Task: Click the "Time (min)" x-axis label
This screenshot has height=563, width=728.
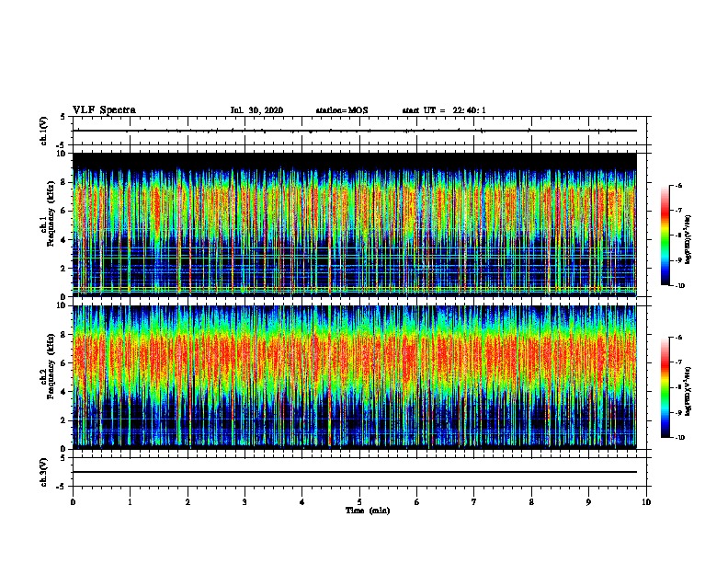Action: point(368,511)
